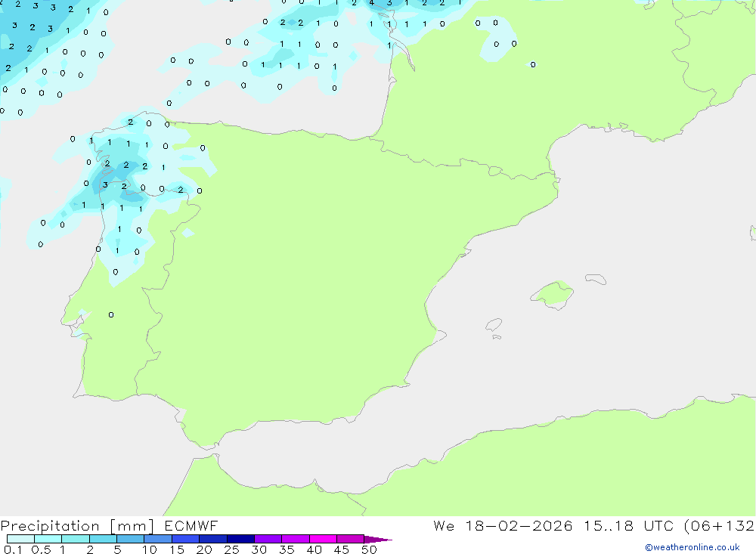756x554 pixels.
Task: Click the 0.1–0.5 mm legend color swatch
Action: click(x=20, y=539)
